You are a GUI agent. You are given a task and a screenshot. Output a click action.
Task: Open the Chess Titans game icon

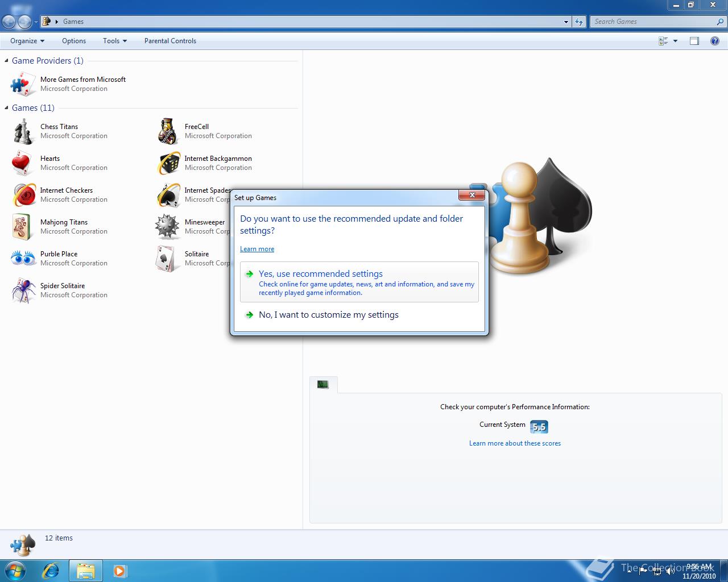pos(23,131)
